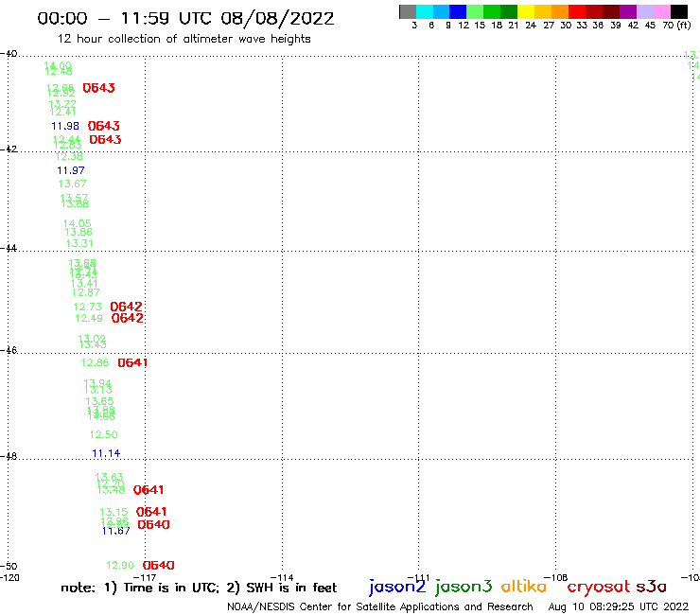The image size is (700, 615).
Task: Click the orange altika legend label
Action: [524, 587]
